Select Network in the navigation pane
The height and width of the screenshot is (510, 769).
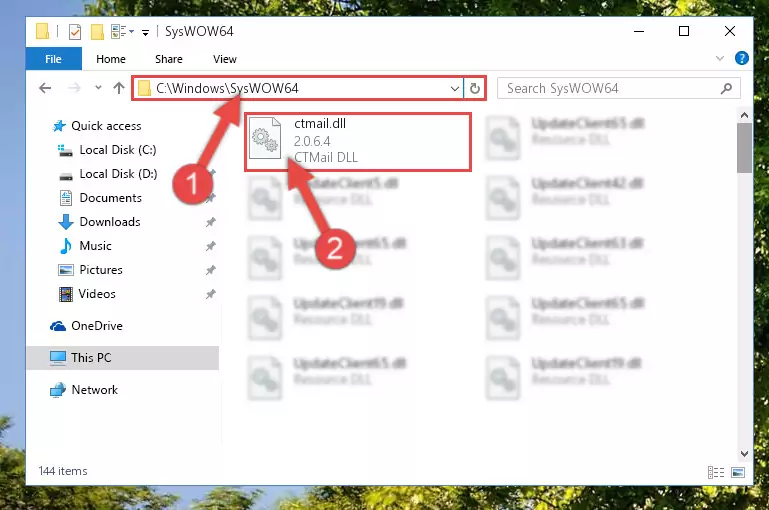click(x=95, y=390)
